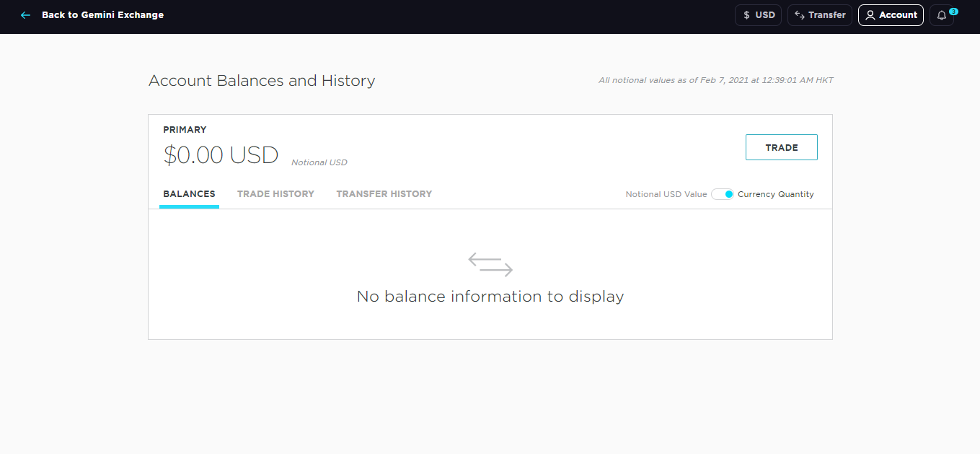This screenshot has width=980, height=454.
Task: Click the notification count badge
Action: (x=953, y=11)
